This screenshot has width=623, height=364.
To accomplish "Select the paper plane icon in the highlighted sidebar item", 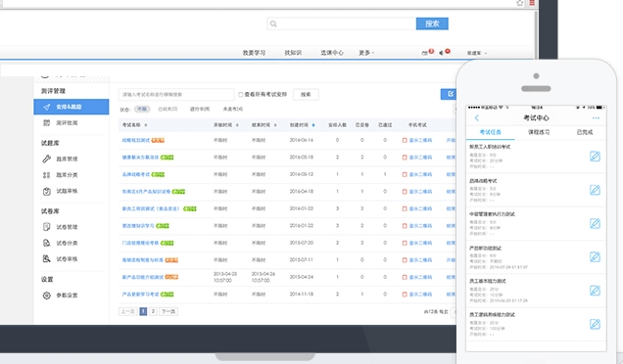I will 46,107.
